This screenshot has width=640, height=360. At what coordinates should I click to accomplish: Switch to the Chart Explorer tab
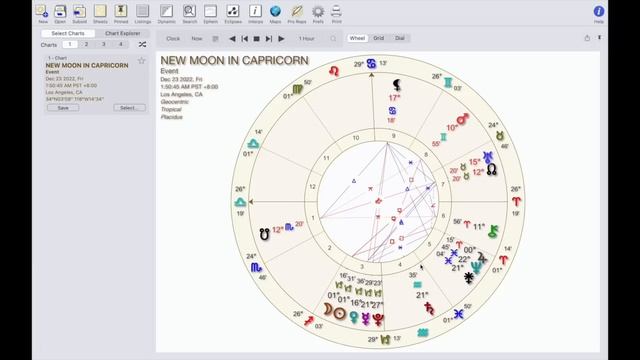(122, 33)
